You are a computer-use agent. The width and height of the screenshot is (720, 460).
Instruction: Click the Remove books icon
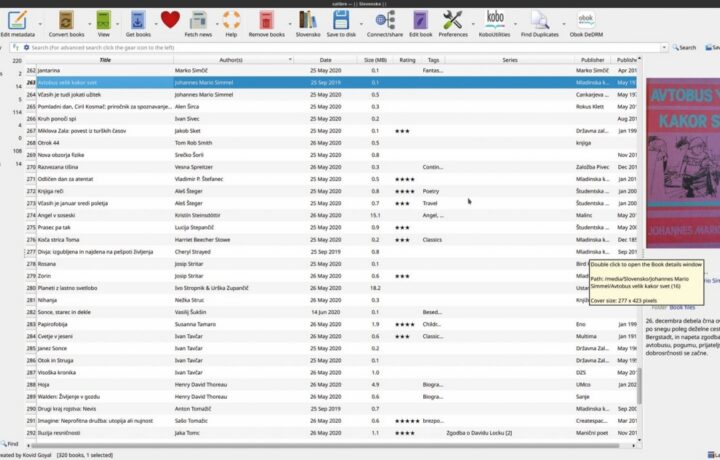pos(266,21)
